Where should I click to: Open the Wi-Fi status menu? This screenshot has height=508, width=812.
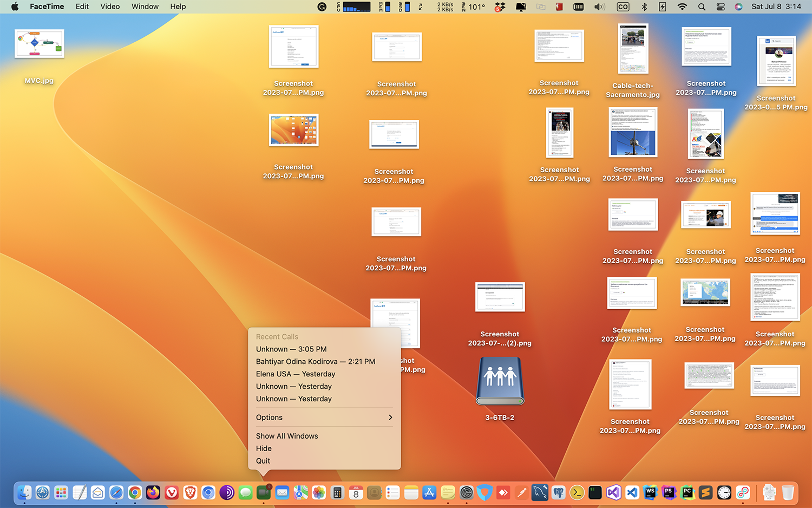(682, 6)
